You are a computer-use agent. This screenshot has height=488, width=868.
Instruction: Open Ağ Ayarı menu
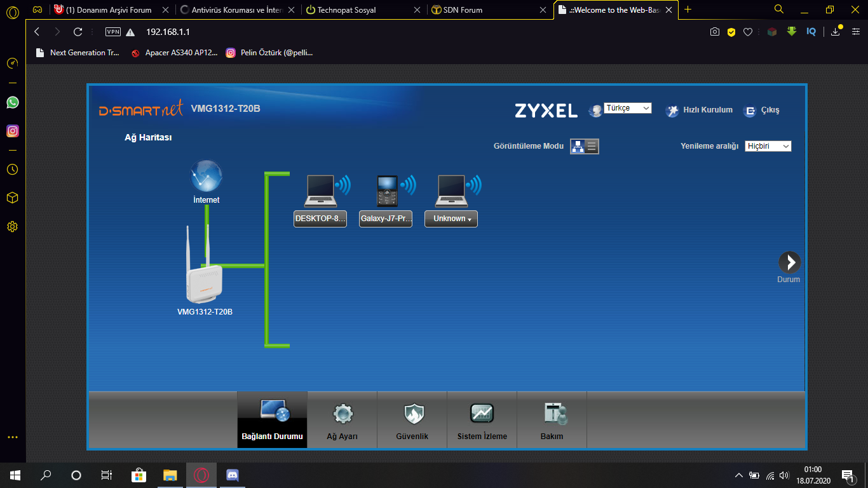coord(342,420)
